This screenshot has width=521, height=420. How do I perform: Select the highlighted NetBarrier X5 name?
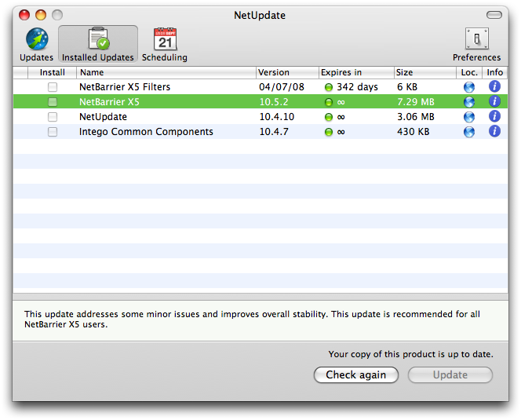(109, 102)
